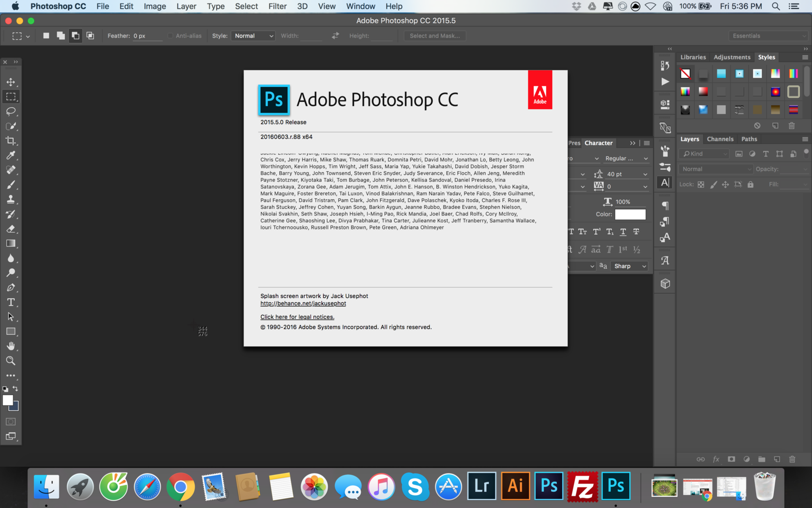Open the Style dropdown set to Normal
Viewport: 812px width, 508px height.
(253, 36)
